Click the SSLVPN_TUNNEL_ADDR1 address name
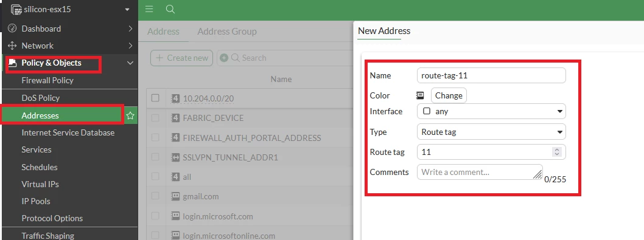Screen dimensions: 644x240 coord(231,157)
